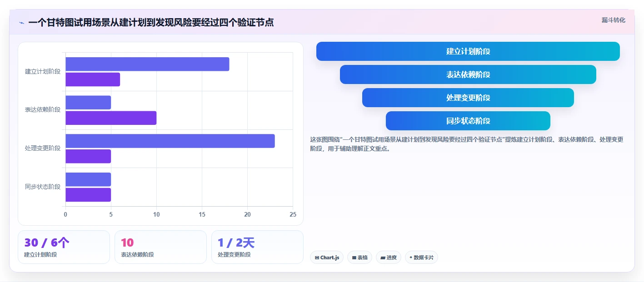Click the x-axis tick value 15
This screenshot has width=644, height=282.
202,214
